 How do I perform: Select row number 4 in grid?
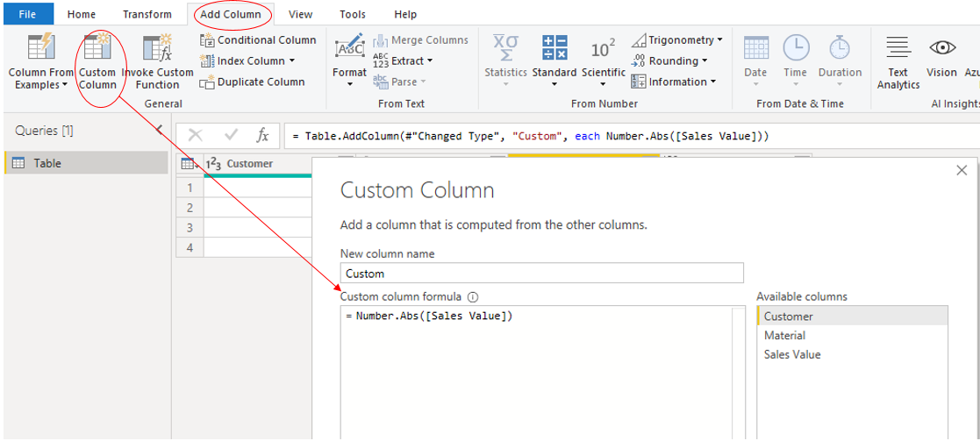tap(190, 247)
